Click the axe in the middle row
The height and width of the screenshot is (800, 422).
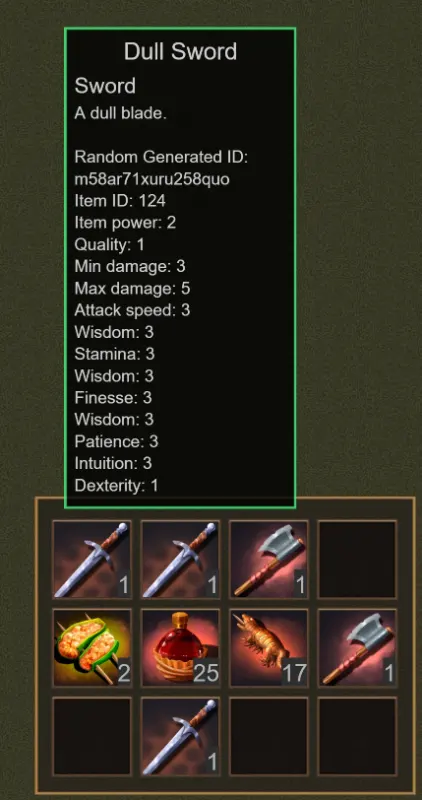pyautogui.click(x=357, y=647)
